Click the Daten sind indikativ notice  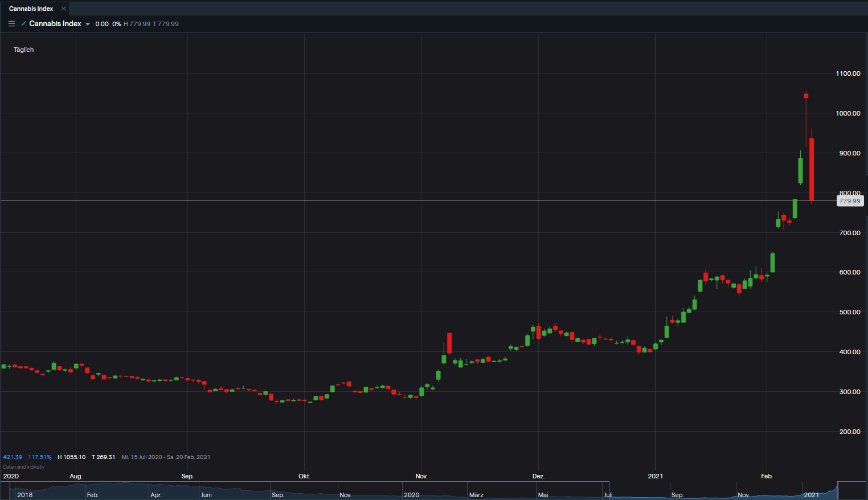(x=24, y=467)
